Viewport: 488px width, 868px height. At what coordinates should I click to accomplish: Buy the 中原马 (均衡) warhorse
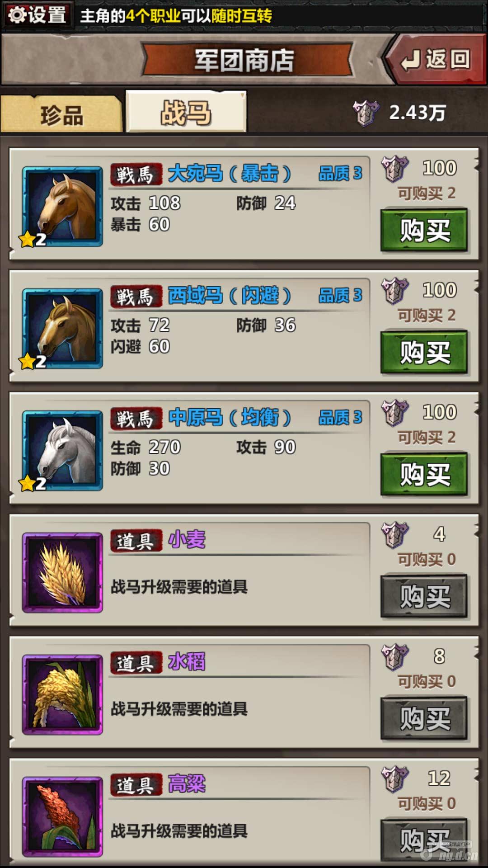[x=424, y=474]
